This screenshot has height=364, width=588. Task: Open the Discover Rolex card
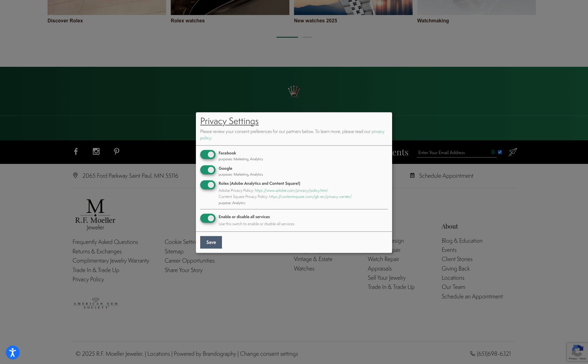coord(107,12)
